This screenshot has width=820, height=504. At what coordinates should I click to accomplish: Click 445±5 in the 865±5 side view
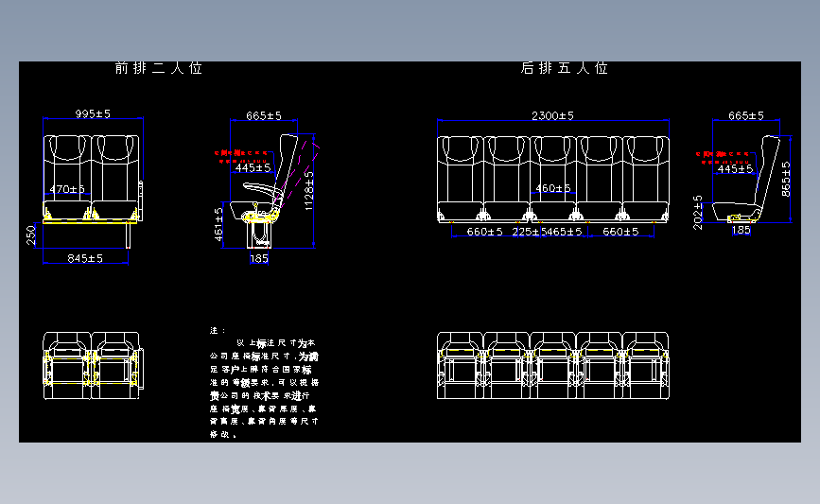coord(735,169)
